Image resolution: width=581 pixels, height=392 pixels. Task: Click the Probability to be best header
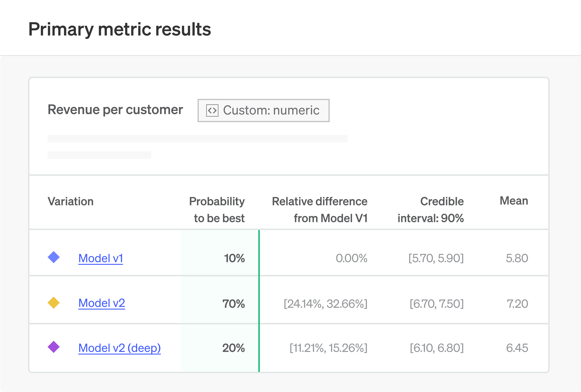pyautogui.click(x=217, y=210)
